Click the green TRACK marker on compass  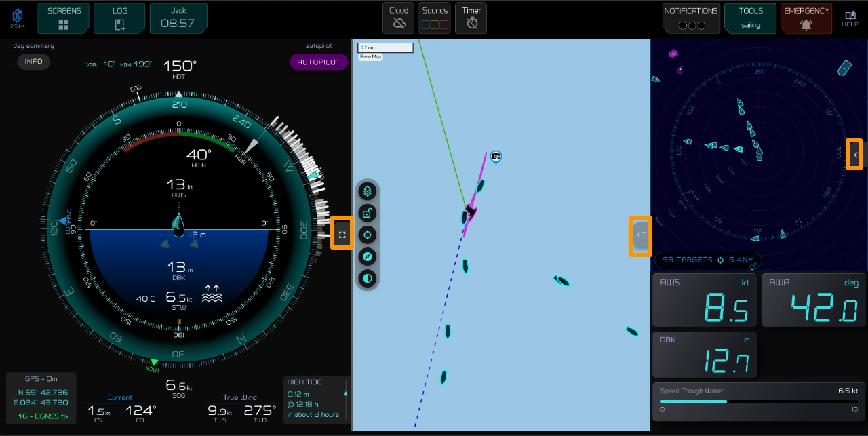coord(154,363)
